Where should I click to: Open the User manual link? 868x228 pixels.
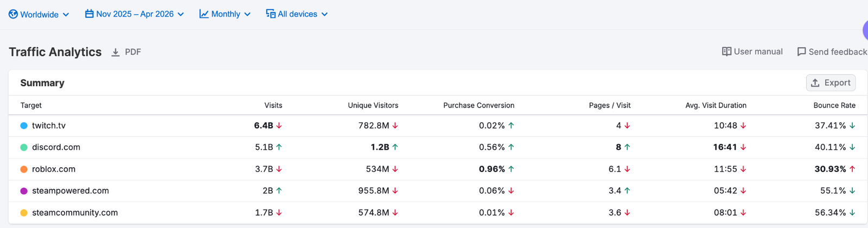[x=752, y=52]
